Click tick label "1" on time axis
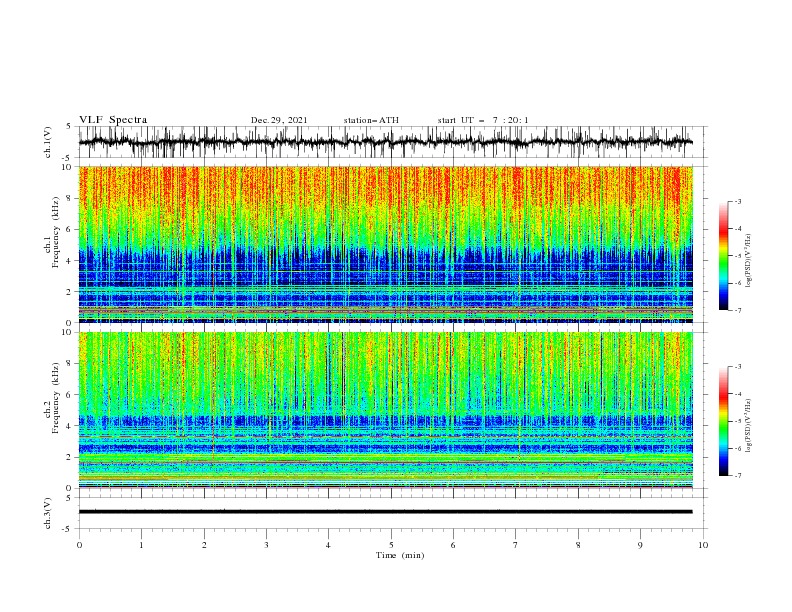The width and height of the screenshot is (792, 612). click(x=141, y=545)
